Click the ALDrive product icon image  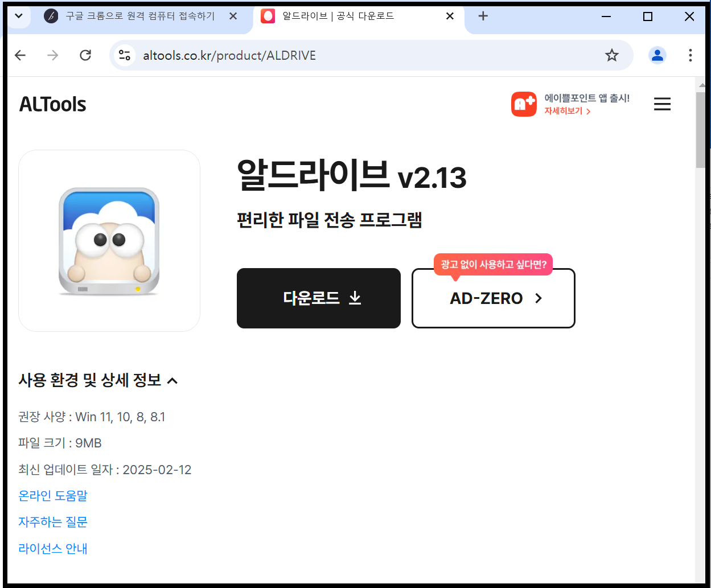pyautogui.click(x=109, y=241)
